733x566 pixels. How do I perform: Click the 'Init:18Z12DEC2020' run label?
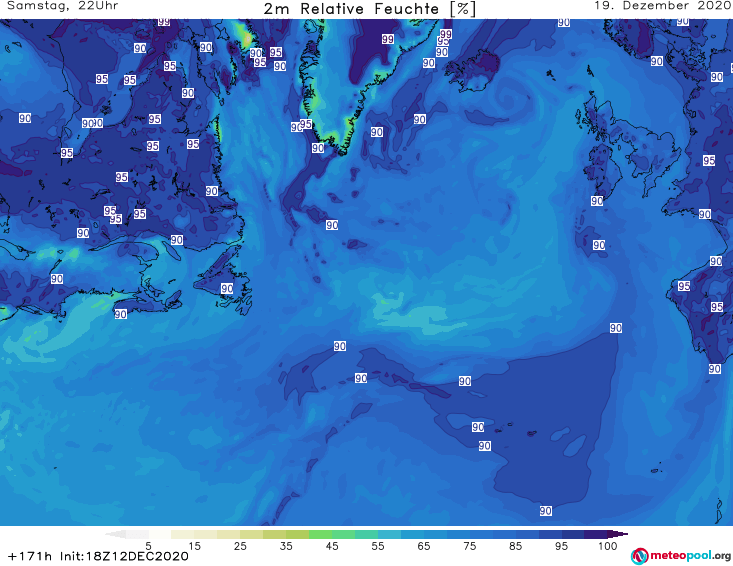pyautogui.click(x=124, y=556)
